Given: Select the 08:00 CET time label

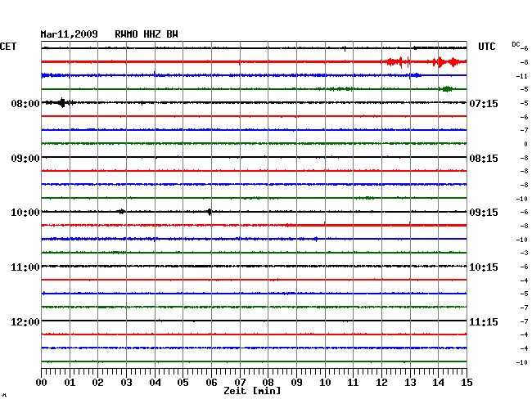Looking at the screenshot, I should [x=25, y=103].
